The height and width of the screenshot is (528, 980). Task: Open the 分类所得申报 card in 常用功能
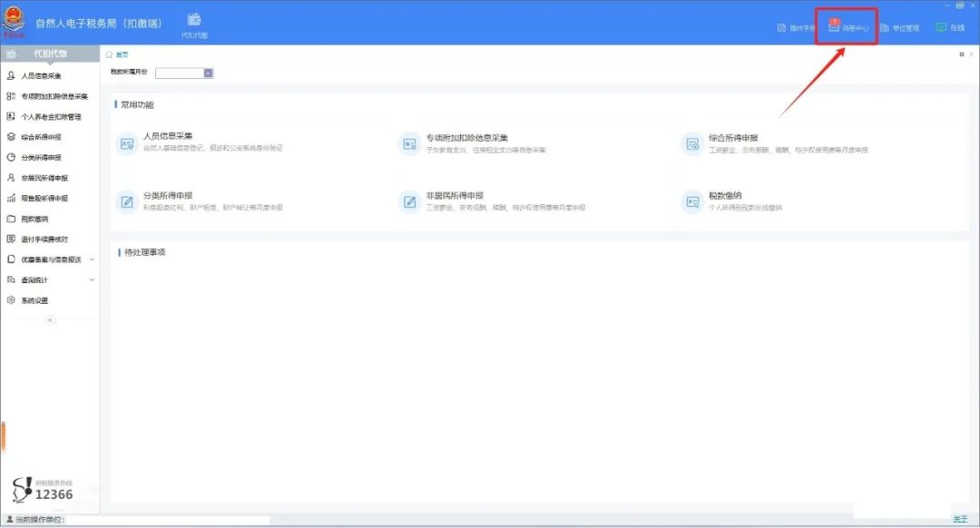pyautogui.click(x=200, y=201)
